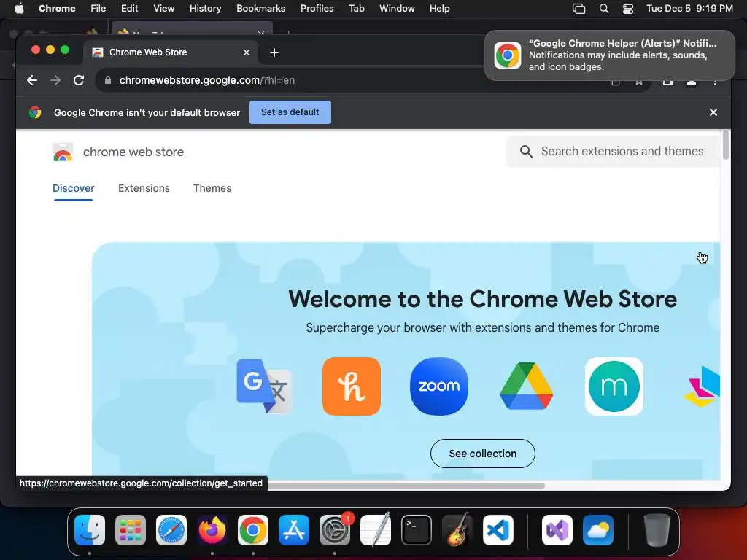Viewport: 747px width, 560px height.
Task: Close the Chrome Web Store tab
Action: point(247,52)
